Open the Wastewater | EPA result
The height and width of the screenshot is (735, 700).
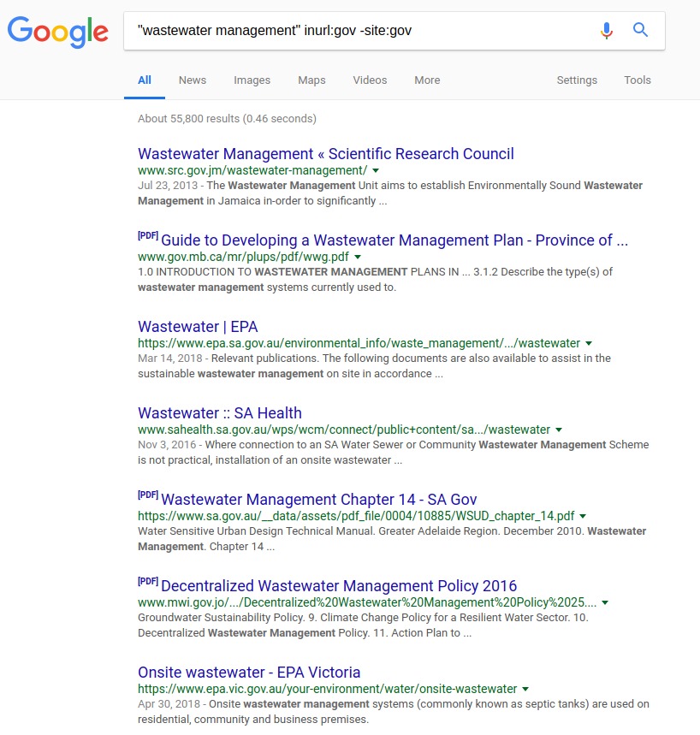pyautogui.click(x=198, y=327)
